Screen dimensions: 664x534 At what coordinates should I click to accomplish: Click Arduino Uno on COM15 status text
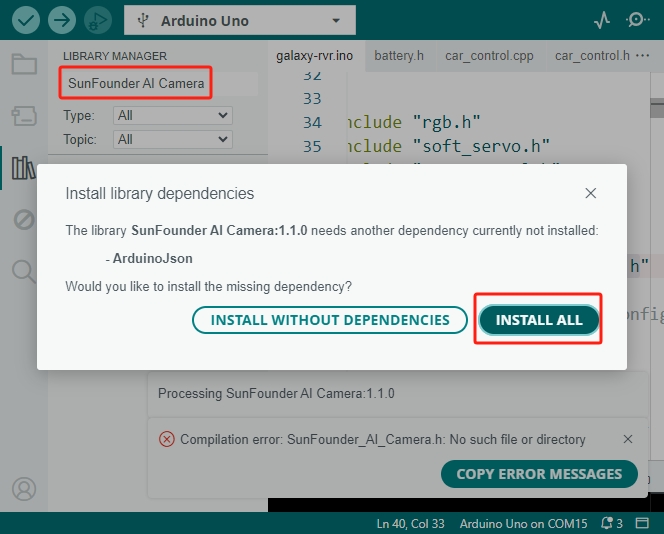coord(523,524)
